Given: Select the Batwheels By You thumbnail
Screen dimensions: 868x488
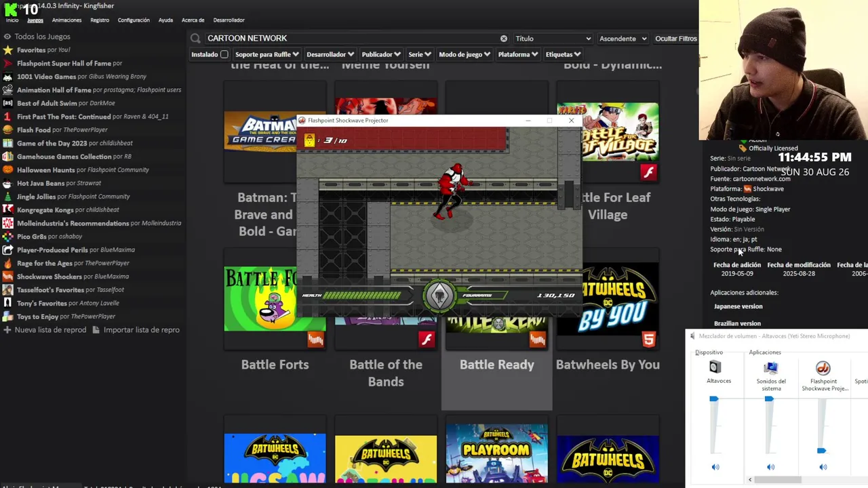Looking at the screenshot, I should point(608,299).
